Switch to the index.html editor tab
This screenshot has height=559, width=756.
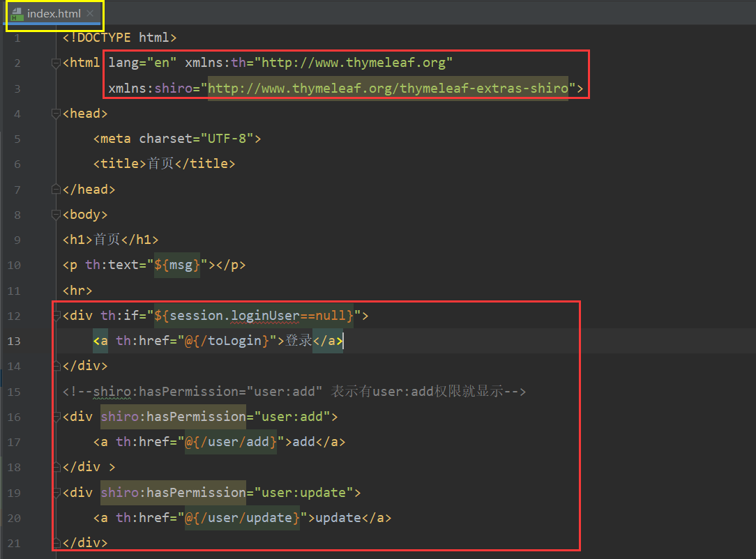[54, 15]
